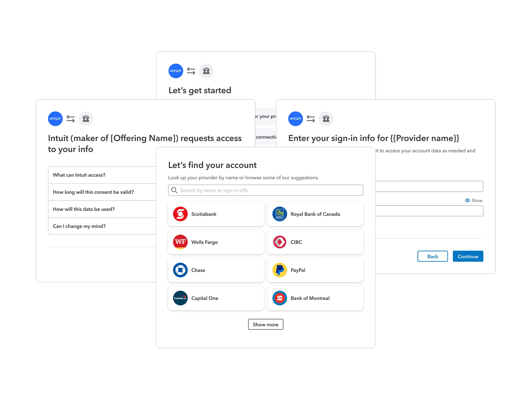This screenshot has width=532, height=399.
Task: Click Back in the sign-in window
Action: (x=433, y=256)
